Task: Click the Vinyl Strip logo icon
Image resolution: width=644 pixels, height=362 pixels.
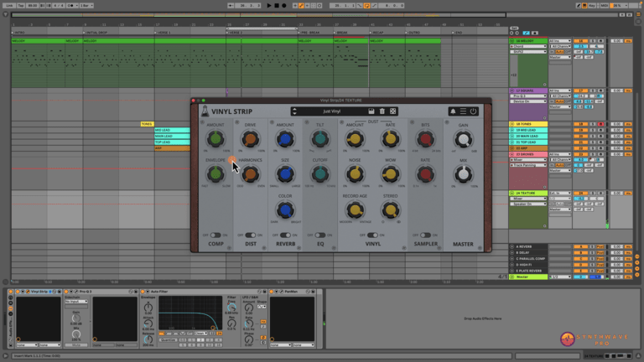Action: coord(205,111)
